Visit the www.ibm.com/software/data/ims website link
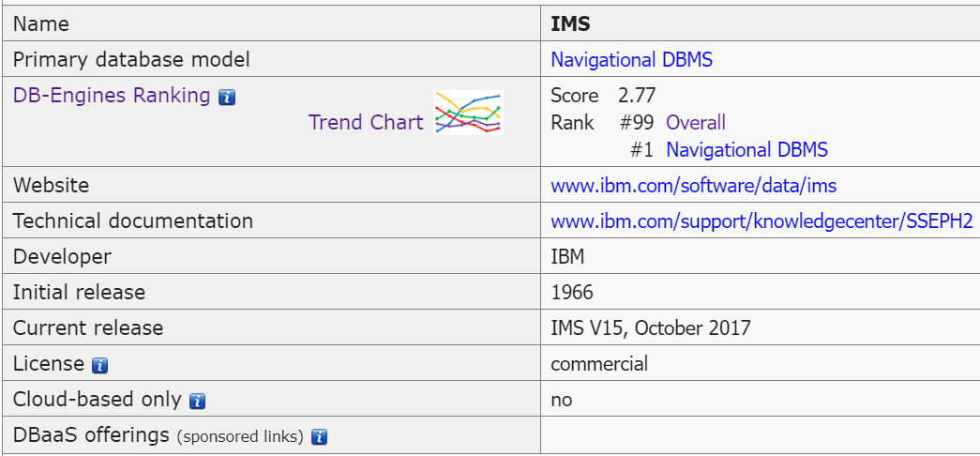Viewport: 980px width, 456px height. [693, 186]
